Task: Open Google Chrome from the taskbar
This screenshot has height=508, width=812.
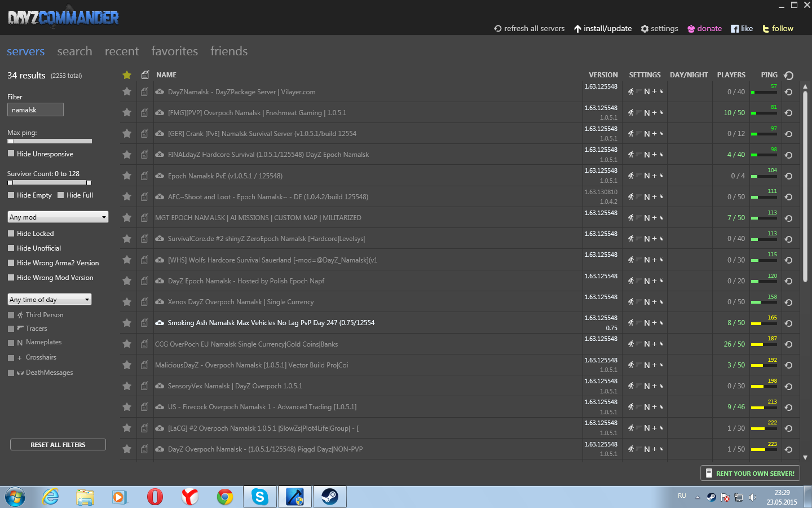Action: point(225,497)
